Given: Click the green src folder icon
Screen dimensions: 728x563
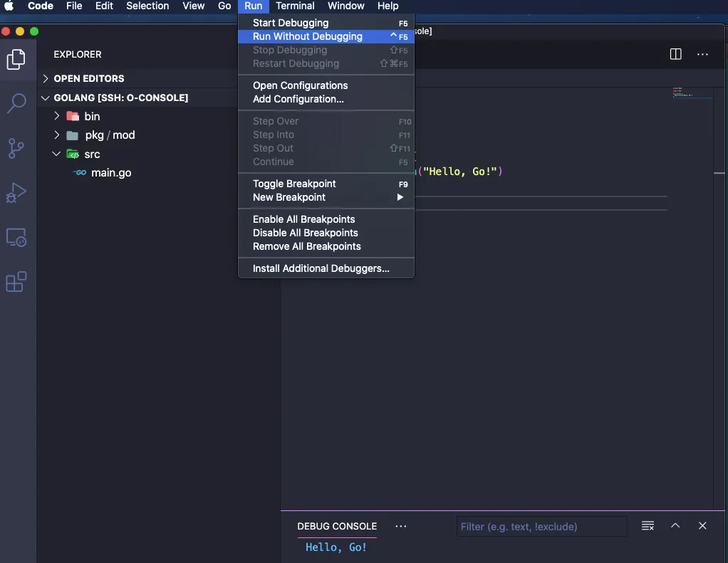Looking at the screenshot, I should pyautogui.click(x=73, y=154).
